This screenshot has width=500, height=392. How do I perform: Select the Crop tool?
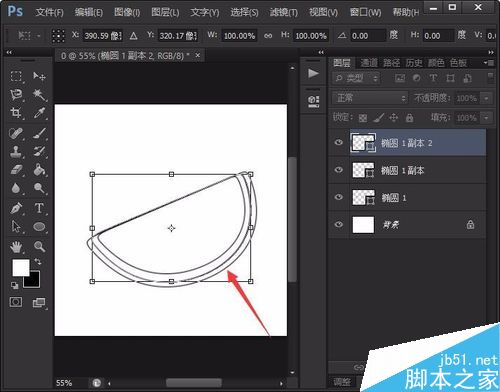(x=16, y=113)
